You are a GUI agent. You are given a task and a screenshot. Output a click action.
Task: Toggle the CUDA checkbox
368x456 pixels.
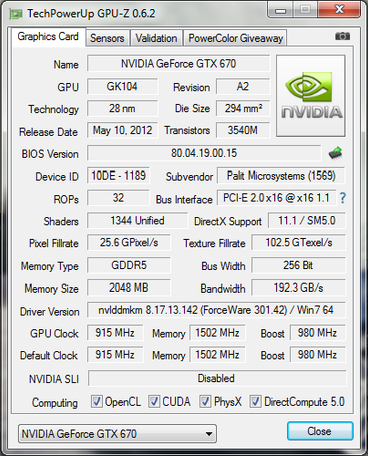[x=154, y=401]
